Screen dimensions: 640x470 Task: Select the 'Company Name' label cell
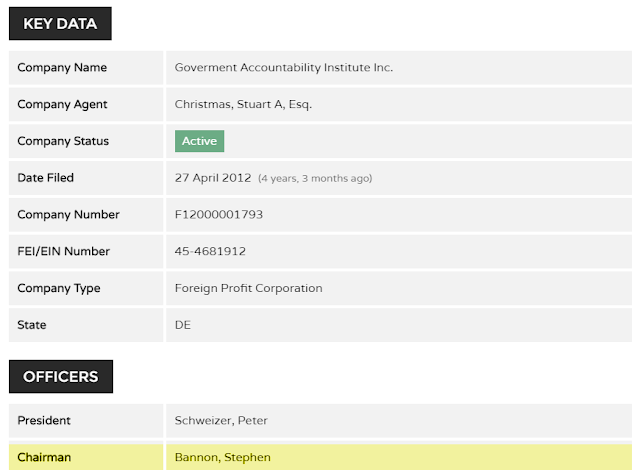click(x=86, y=68)
